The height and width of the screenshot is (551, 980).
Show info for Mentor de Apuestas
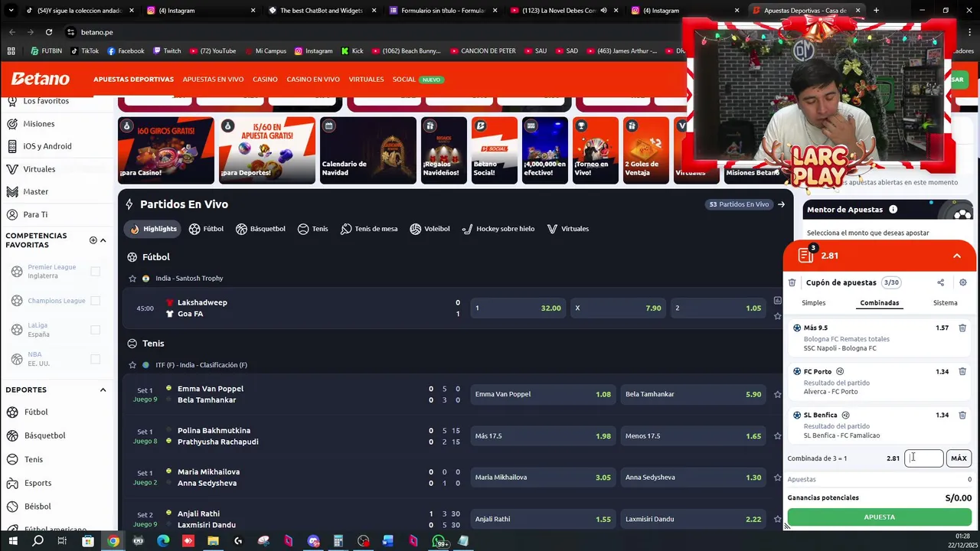pyautogui.click(x=893, y=209)
